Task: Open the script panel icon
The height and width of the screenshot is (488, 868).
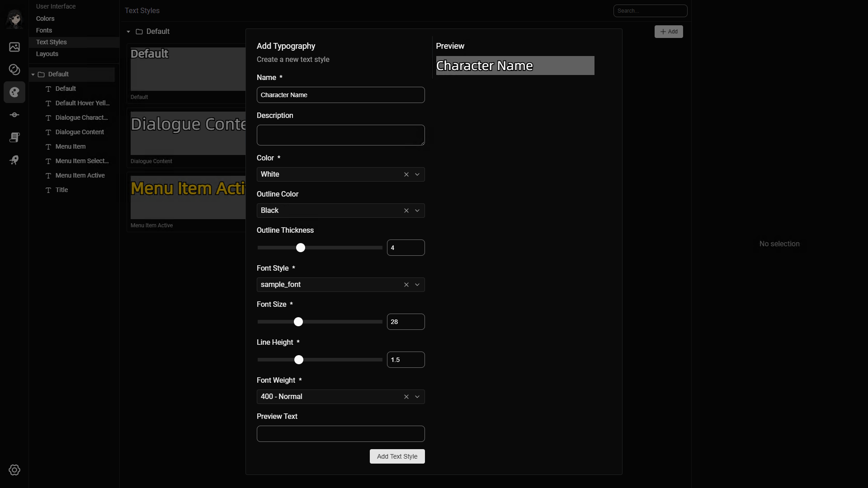Action: 14,138
